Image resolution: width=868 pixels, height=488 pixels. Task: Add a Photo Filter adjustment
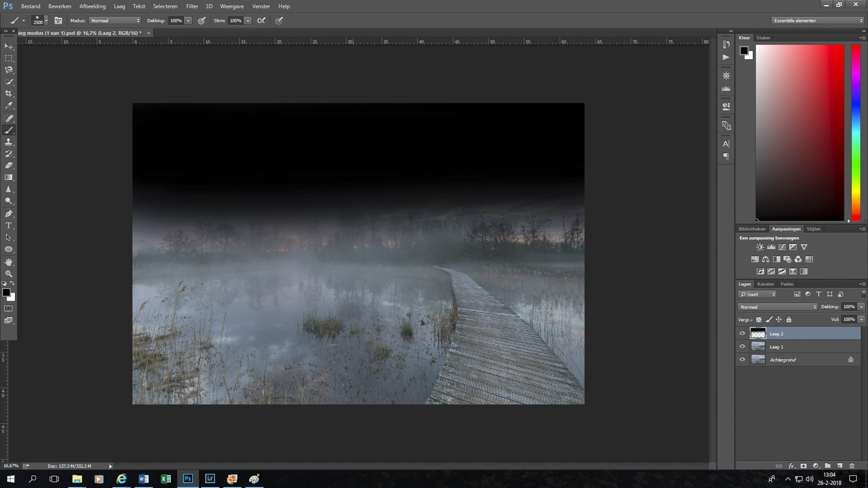(787, 259)
